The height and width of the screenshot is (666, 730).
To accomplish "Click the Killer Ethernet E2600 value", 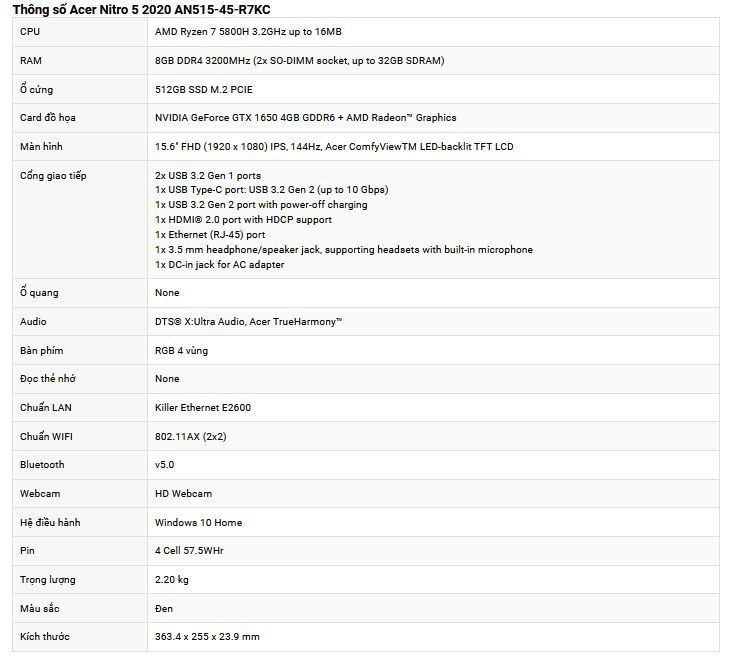I will 203,408.
